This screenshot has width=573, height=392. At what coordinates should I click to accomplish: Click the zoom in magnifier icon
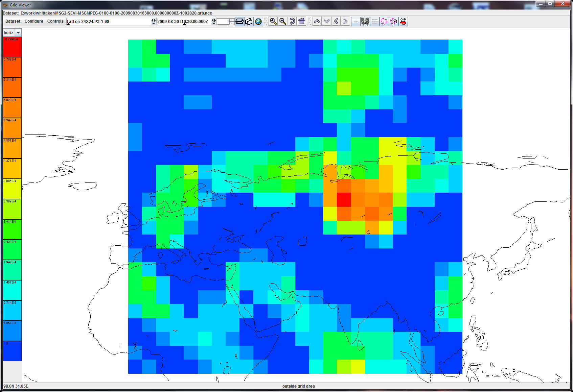coord(273,22)
